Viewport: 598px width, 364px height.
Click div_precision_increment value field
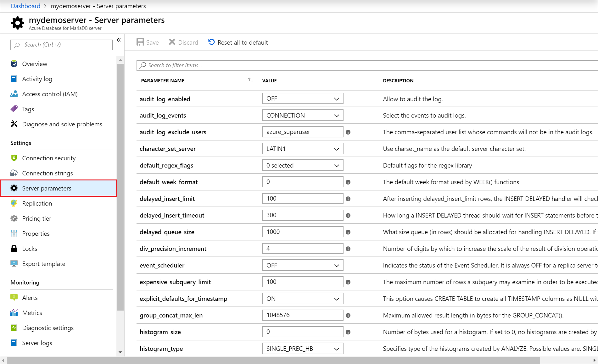(x=303, y=249)
